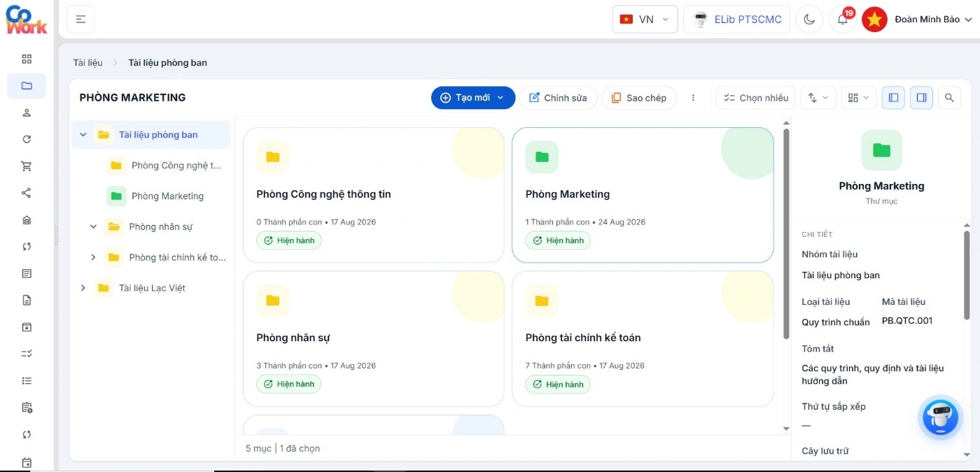Screen dimensions: 980x472
Task: Open the ELib PTSCMC button
Action: click(x=737, y=19)
